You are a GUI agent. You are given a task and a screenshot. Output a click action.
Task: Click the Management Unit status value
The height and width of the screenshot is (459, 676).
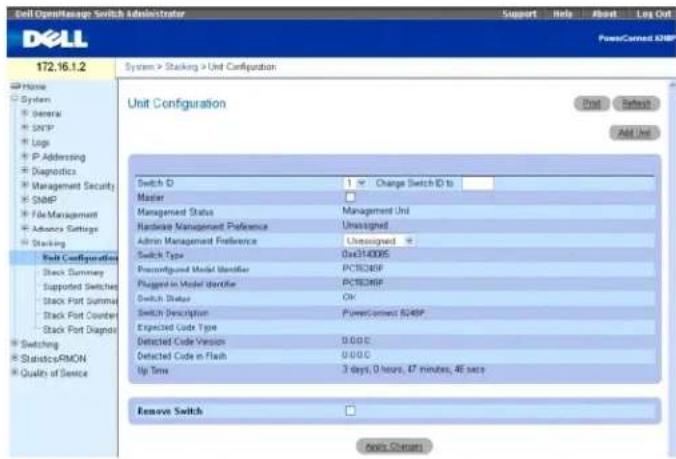point(376,211)
